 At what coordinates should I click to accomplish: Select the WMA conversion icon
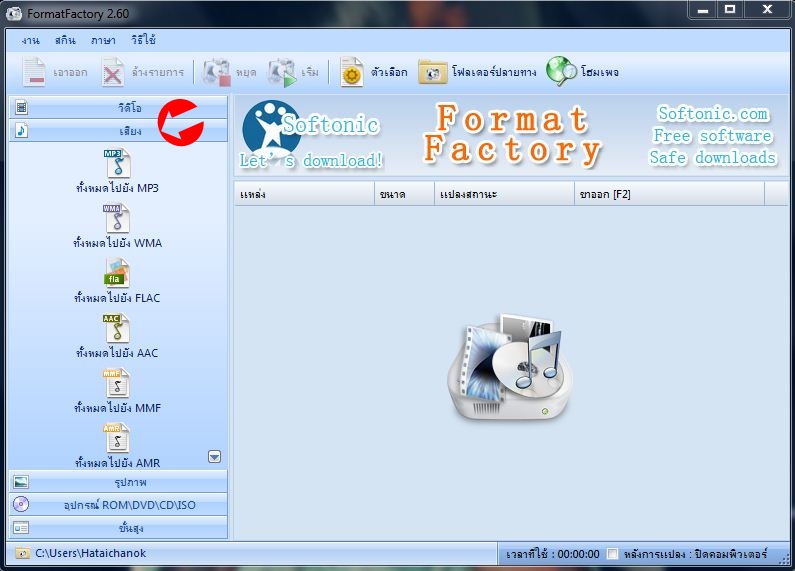[117, 218]
